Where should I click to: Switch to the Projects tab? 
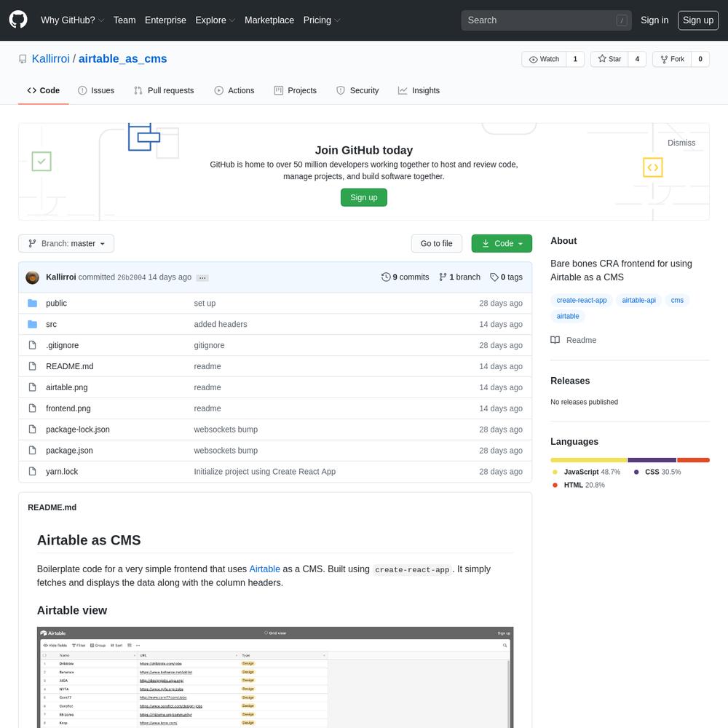[296, 90]
